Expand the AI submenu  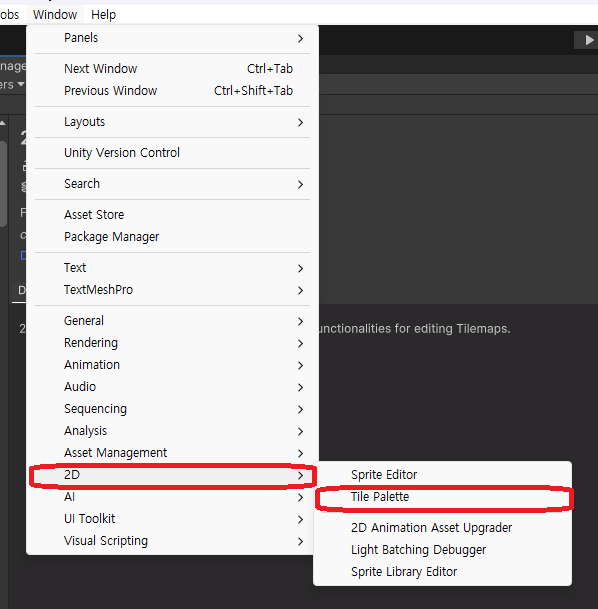pyautogui.click(x=172, y=497)
